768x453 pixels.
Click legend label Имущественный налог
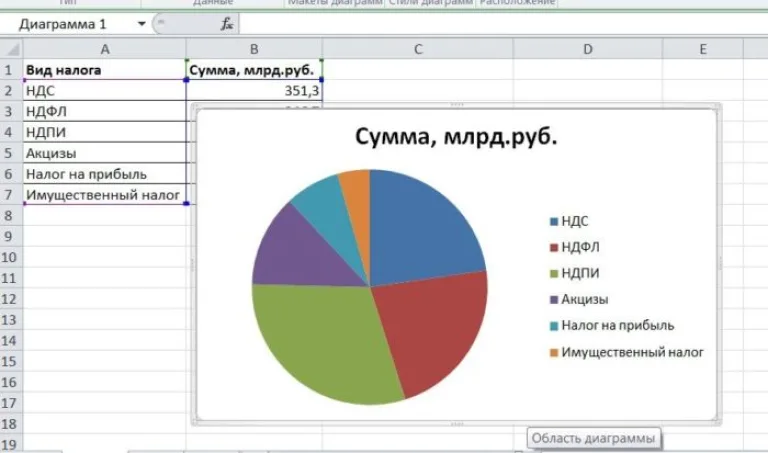(632, 352)
